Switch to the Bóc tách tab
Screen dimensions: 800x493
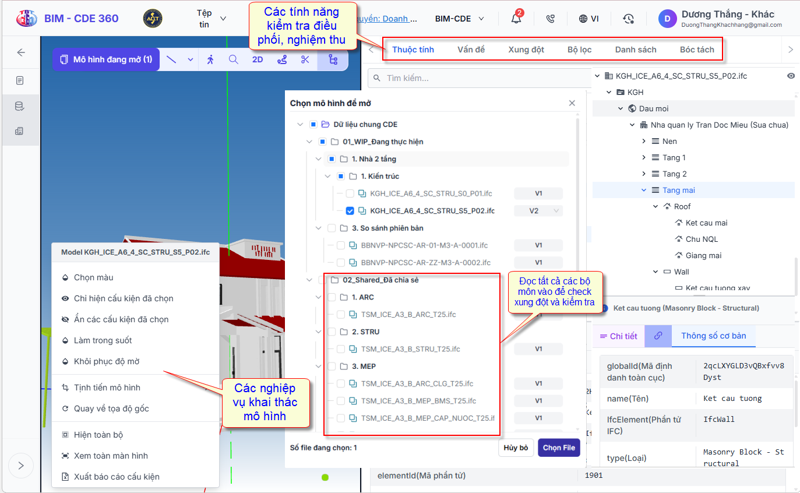tap(697, 50)
